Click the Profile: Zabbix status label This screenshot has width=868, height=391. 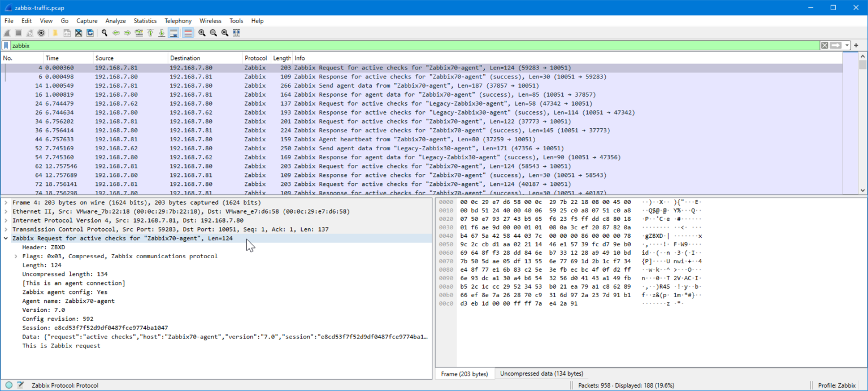[x=837, y=385]
